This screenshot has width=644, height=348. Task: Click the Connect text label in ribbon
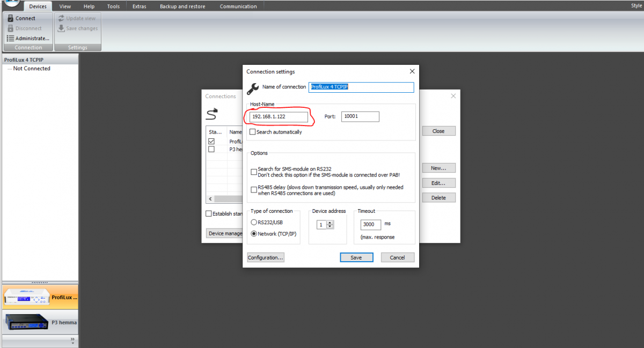coord(25,18)
